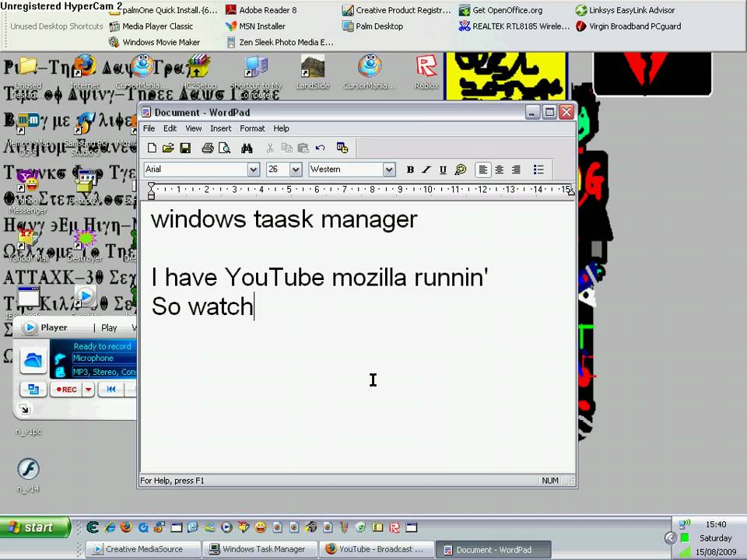Copy selection using the toolbar copy icon
The image size is (747, 560).
[x=287, y=148]
